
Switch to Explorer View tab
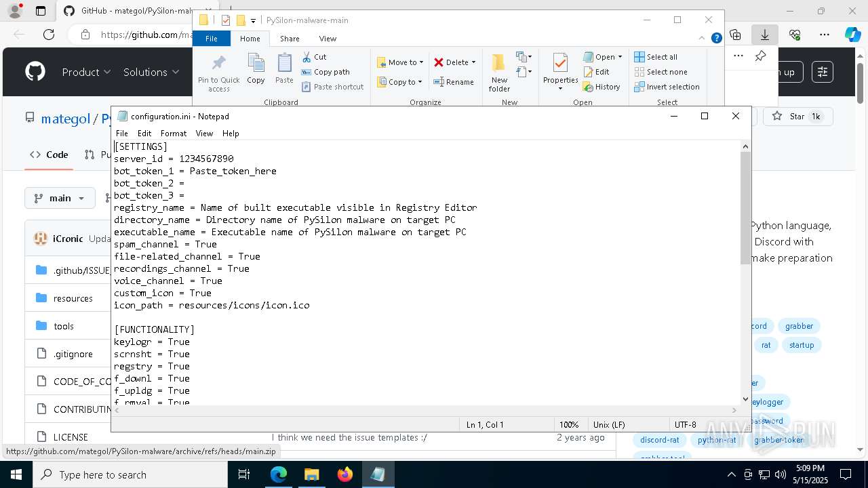coord(328,39)
